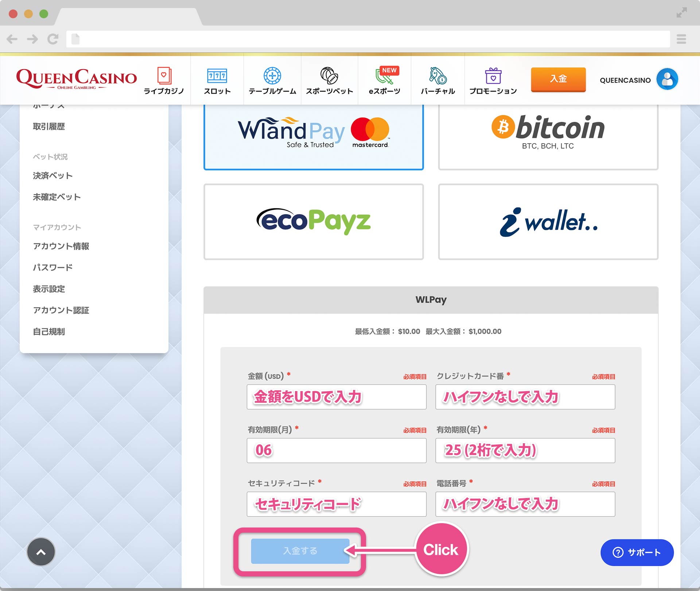Click the blank browser tab
Viewport: 700px width, 591px height.
coord(128,16)
